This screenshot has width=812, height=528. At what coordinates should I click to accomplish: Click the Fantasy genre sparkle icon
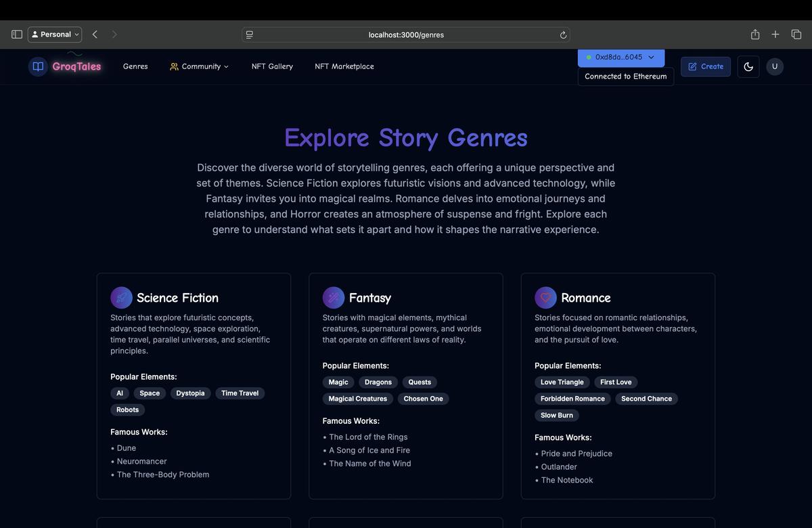pos(333,297)
